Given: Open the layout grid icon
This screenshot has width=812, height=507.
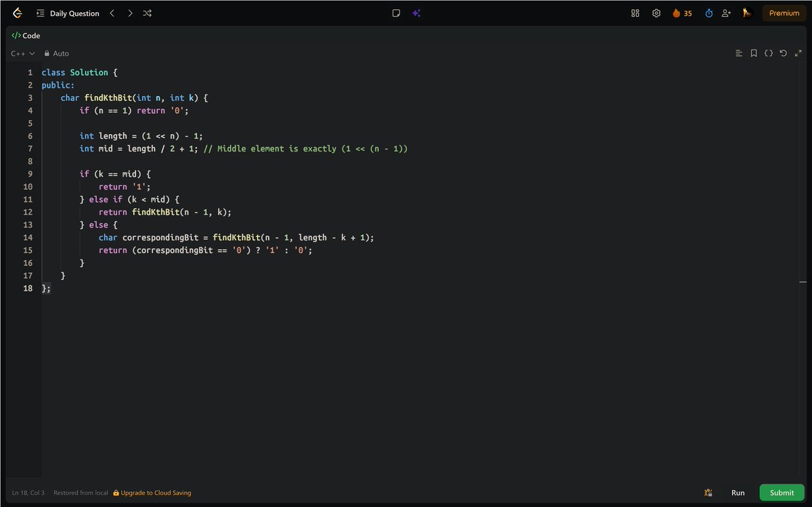Looking at the screenshot, I should (635, 13).
